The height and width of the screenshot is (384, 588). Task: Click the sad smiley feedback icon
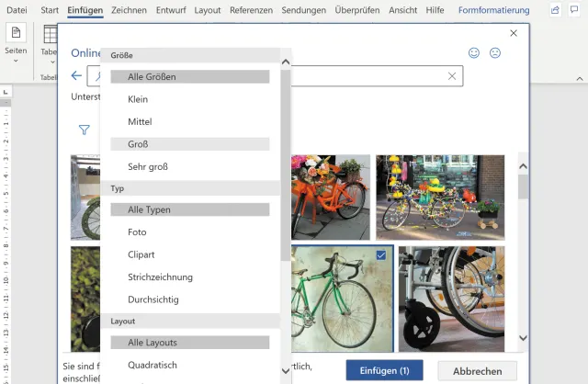(495, 53)
